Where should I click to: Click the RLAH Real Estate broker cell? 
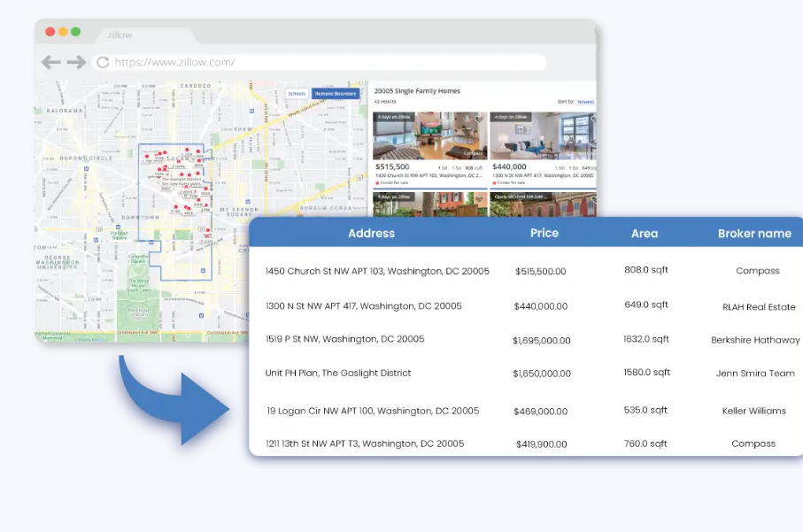click(759, 307)
